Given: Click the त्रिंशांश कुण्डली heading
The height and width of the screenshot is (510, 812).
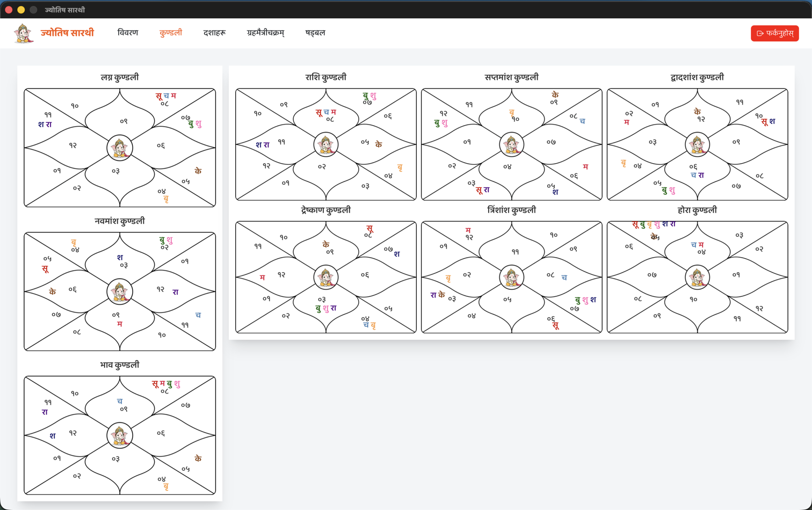Looking at the screenshot, I should tap(512, 210).
